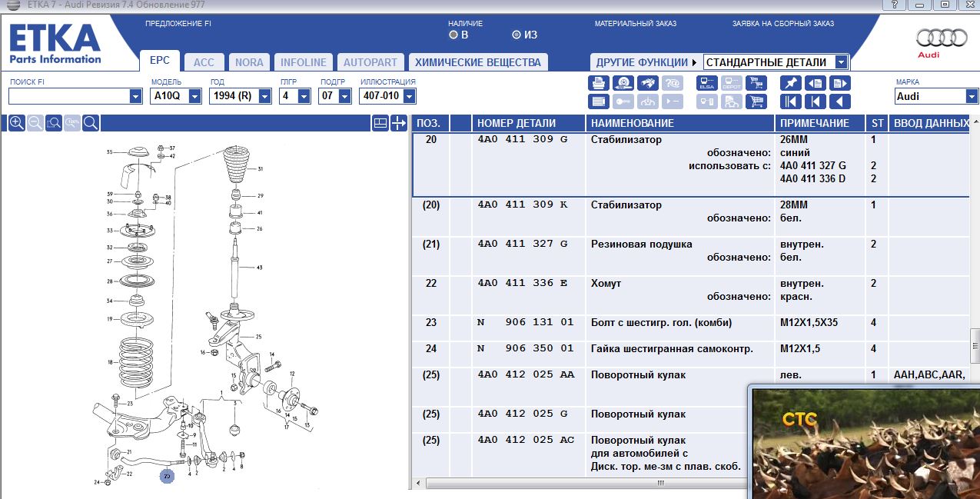Select the 'В' availability radio button
The height and width of the screenshot is (499, 980).
[453, 35]
